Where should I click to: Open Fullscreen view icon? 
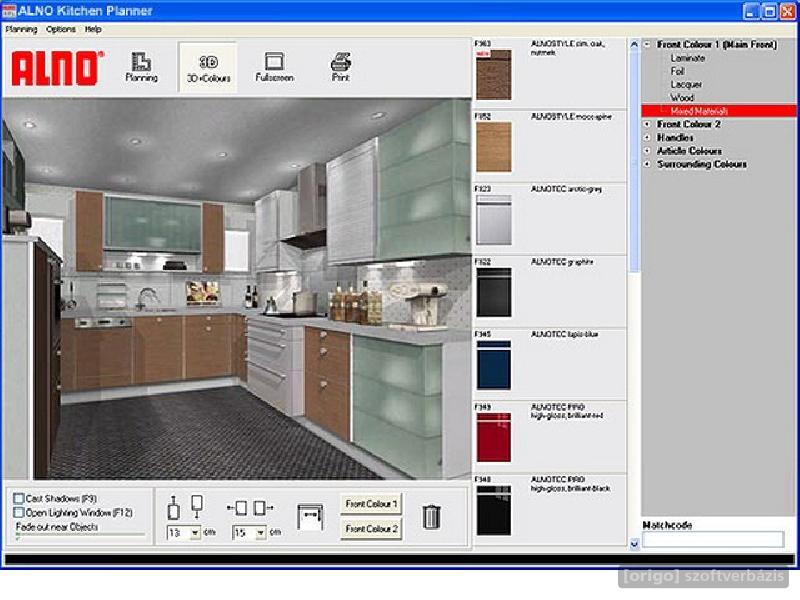pyautogui.click(x=274, y=67)
